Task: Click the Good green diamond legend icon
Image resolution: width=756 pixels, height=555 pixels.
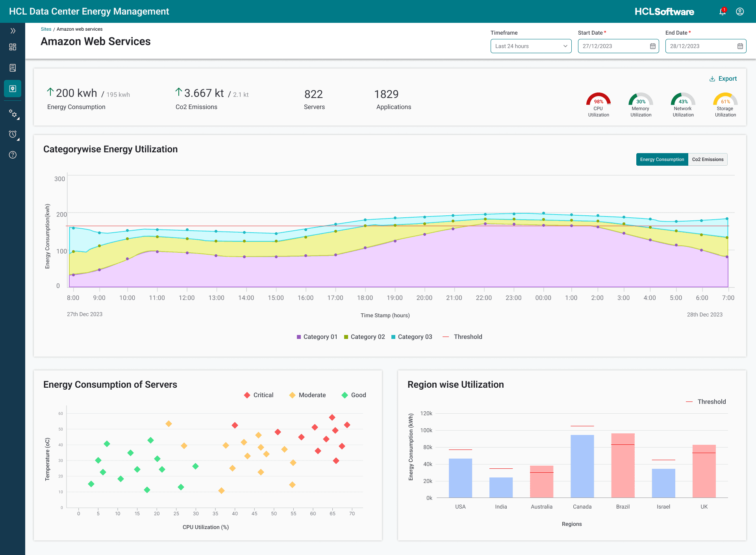Action: point(345,395)
